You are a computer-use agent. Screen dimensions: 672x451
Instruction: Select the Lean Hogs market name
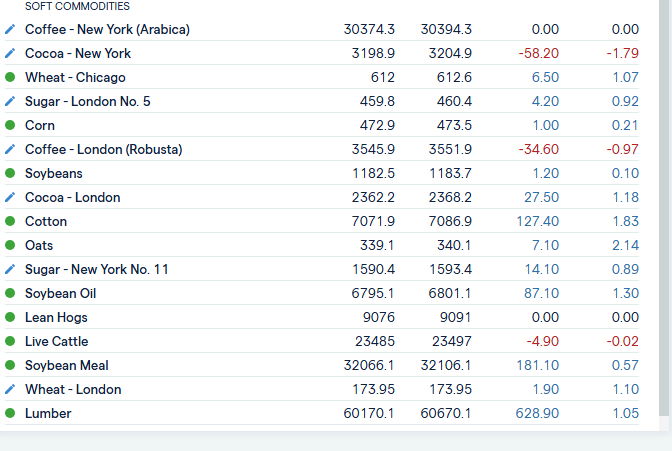coord(56,317)
